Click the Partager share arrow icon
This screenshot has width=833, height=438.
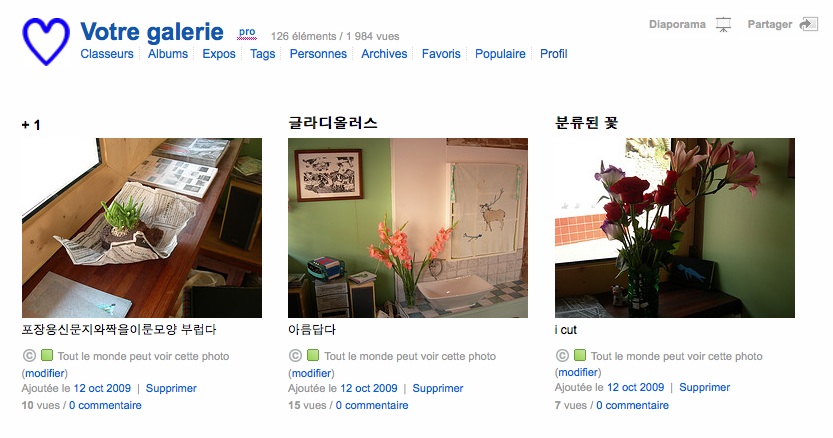(x=809, y=24)
